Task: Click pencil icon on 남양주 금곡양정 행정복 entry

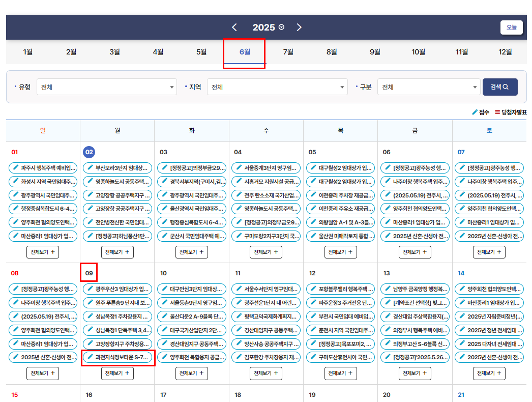Action: (388, 289)
